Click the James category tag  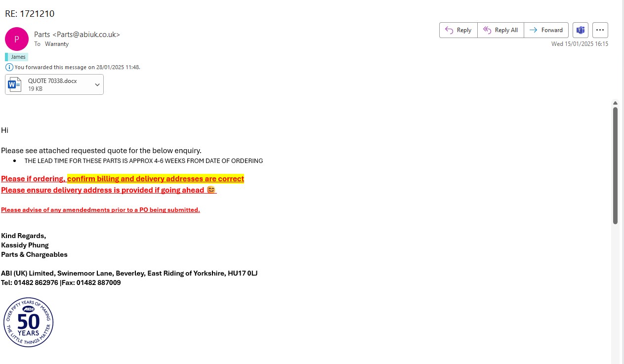[17, 57]
